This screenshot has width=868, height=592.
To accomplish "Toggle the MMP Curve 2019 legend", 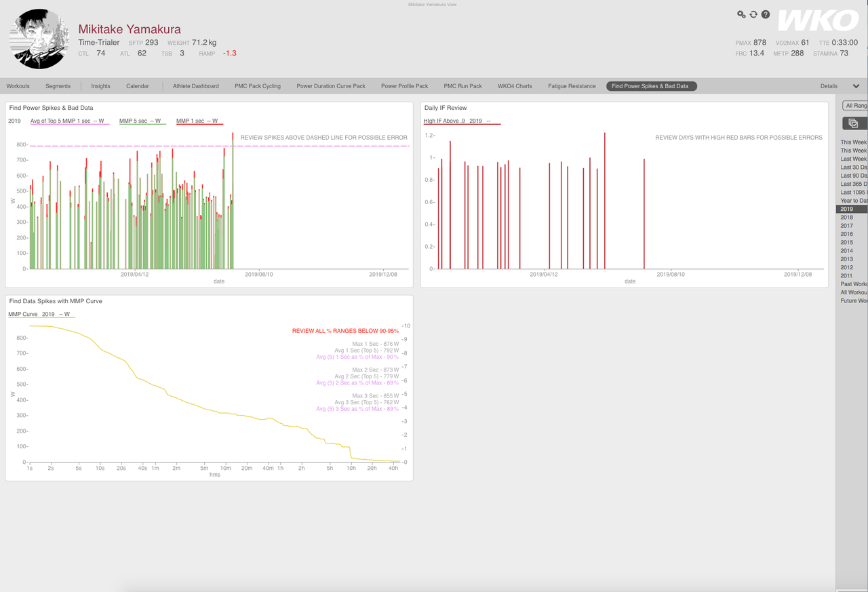I will tap(41, 315).
